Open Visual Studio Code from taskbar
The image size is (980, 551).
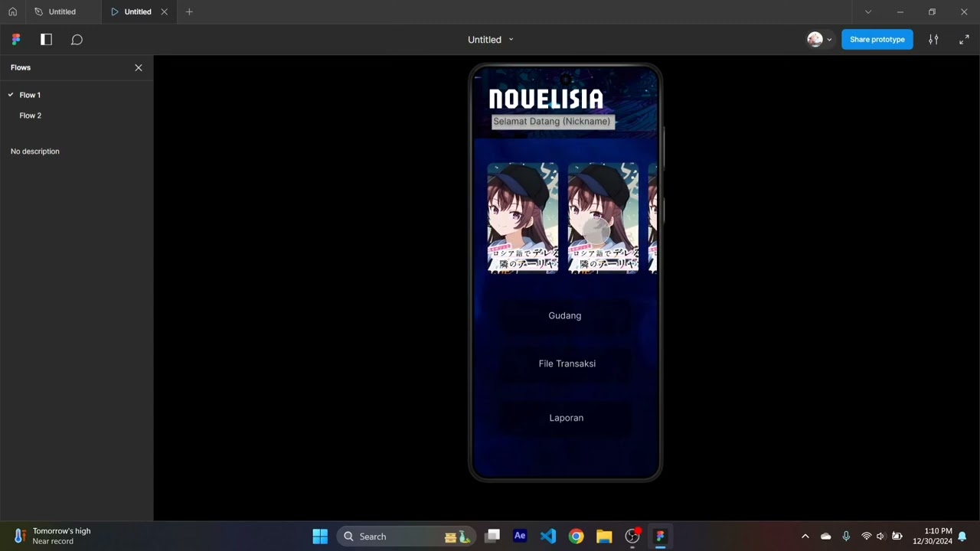(548, 536)
